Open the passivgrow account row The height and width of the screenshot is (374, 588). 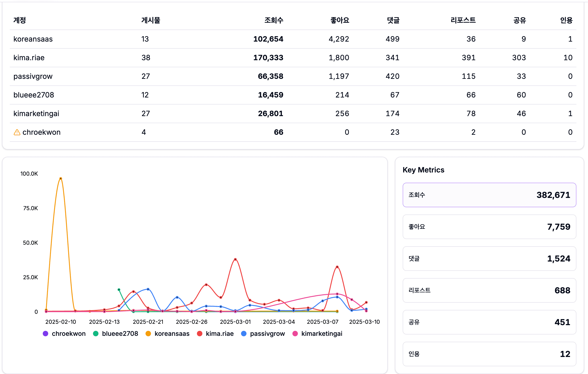[293, 76]
